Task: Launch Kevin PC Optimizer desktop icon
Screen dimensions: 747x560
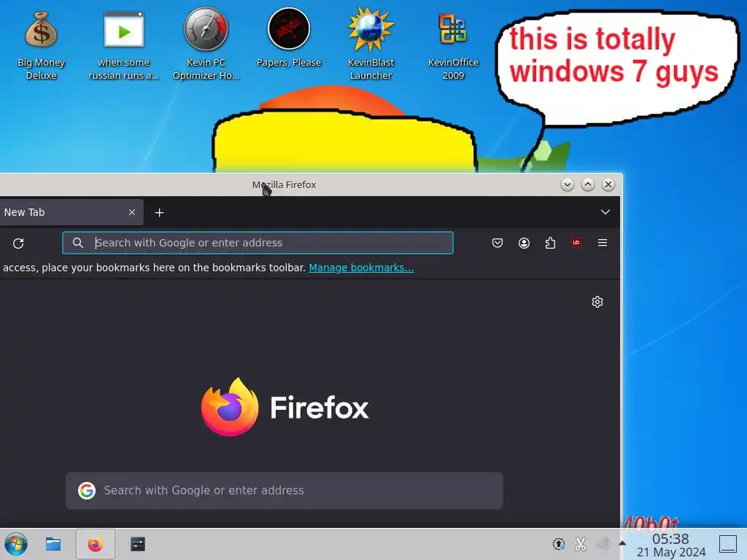Action: 206,45
